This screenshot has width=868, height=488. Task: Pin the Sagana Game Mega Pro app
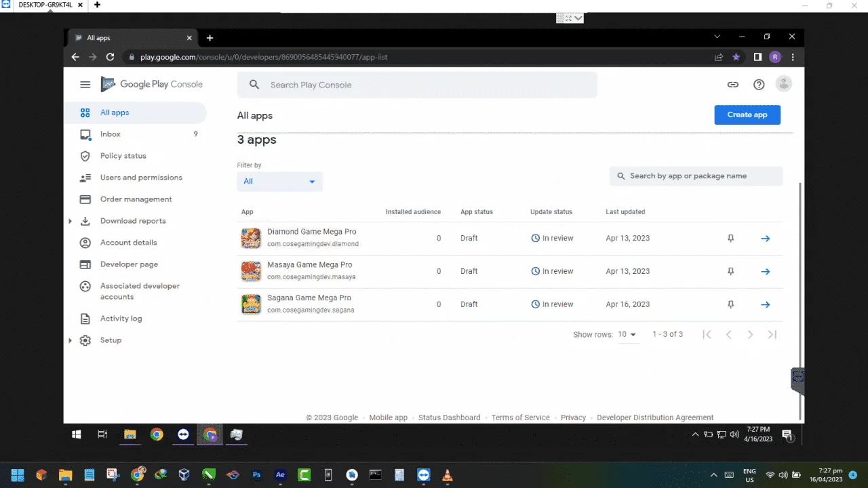(x=730, y=305)
